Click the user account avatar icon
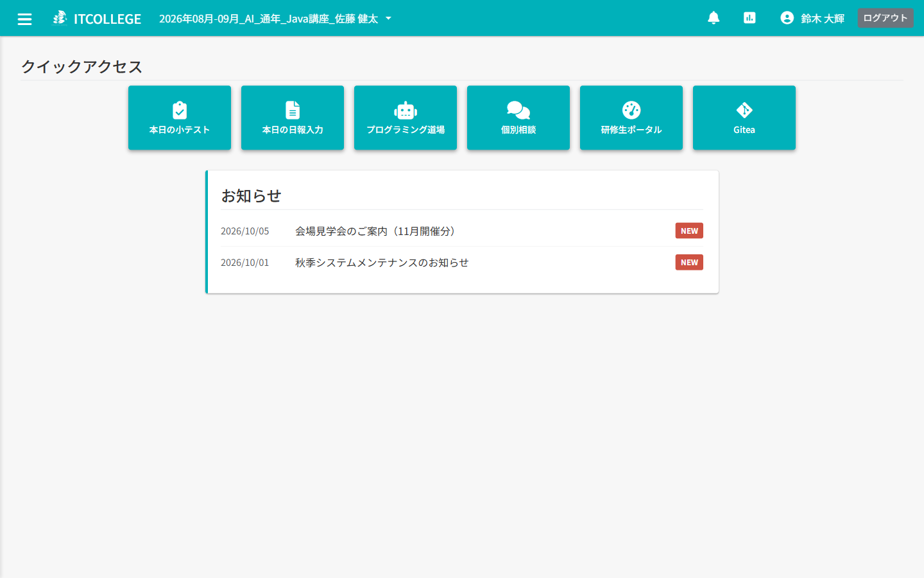The height and width of the screenshot is (578, 924). (x=787, y=18)
